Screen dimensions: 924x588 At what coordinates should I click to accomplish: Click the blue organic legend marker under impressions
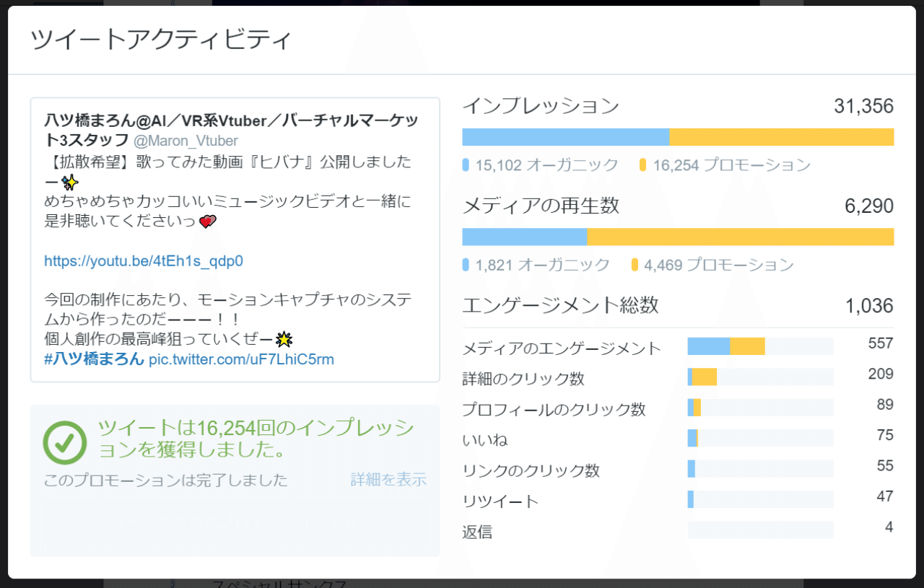tap(466, 164)
